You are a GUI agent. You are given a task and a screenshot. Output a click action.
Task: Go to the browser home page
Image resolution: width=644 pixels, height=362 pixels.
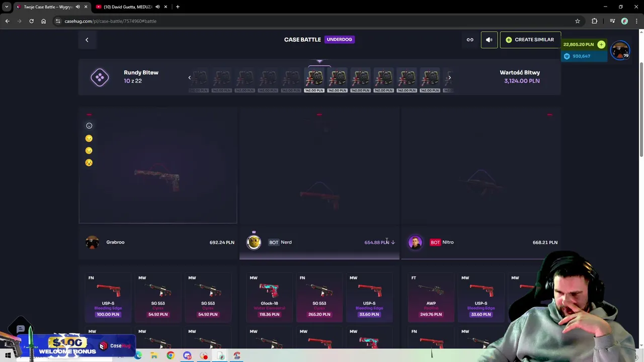pyautogui.click(x=43, y=21)
